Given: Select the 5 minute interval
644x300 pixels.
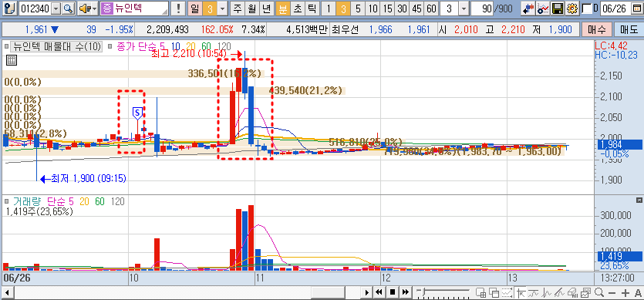Looking at the screenshot, I should (358, 8).
